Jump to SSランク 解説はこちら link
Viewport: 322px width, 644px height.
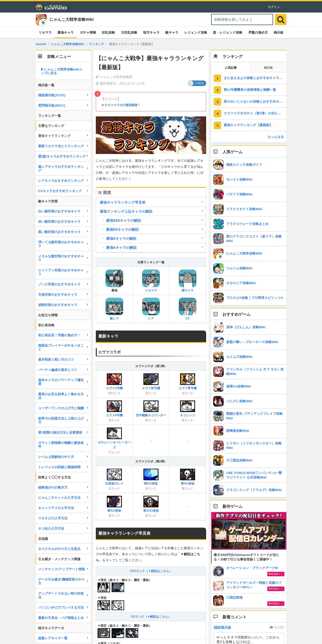coord(151,617)
